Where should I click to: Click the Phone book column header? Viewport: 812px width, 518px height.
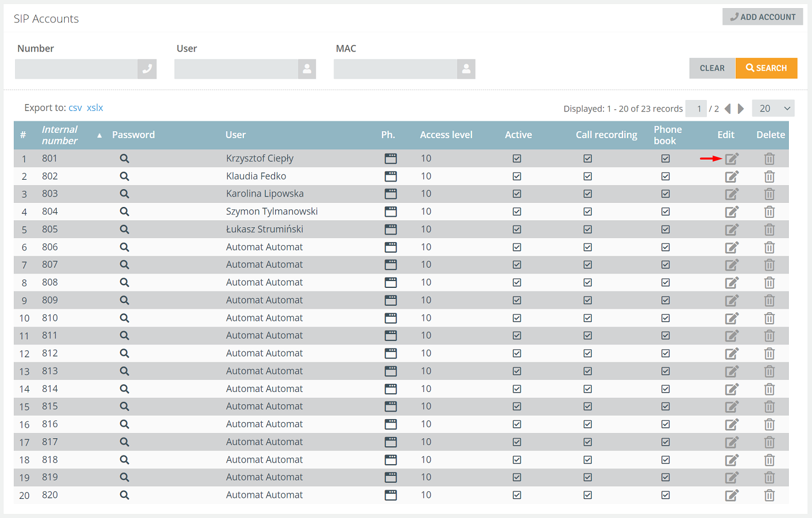coord(668,135)
